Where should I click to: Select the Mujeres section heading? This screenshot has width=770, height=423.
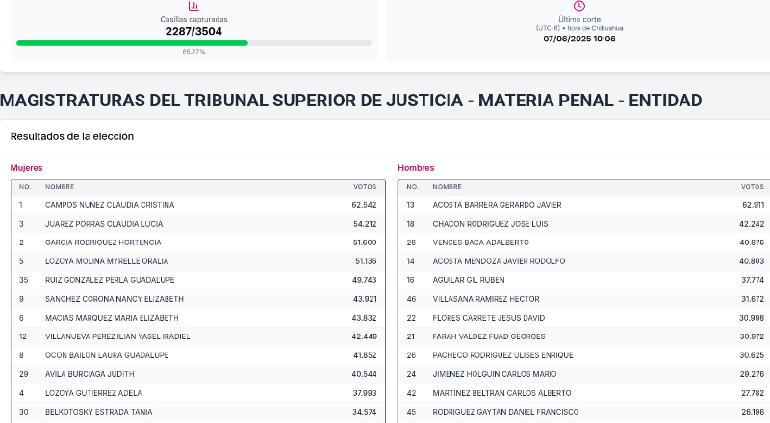[x=27, y=168]
